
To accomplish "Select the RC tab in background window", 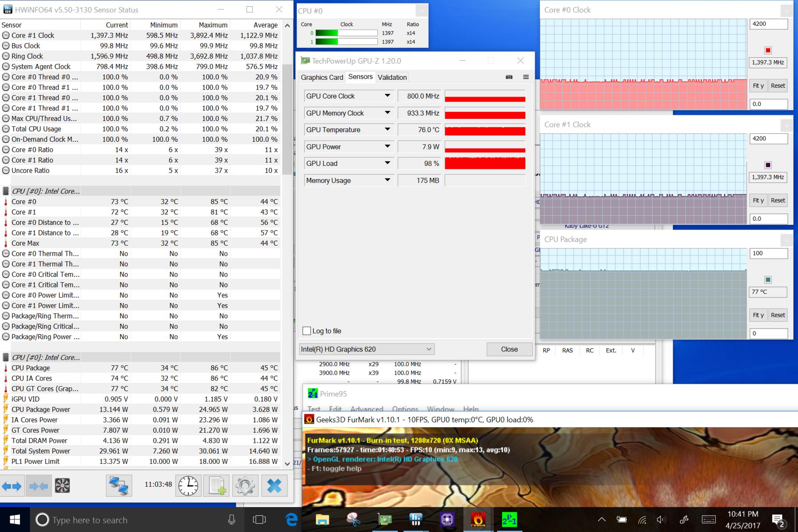I will point(590,350).
